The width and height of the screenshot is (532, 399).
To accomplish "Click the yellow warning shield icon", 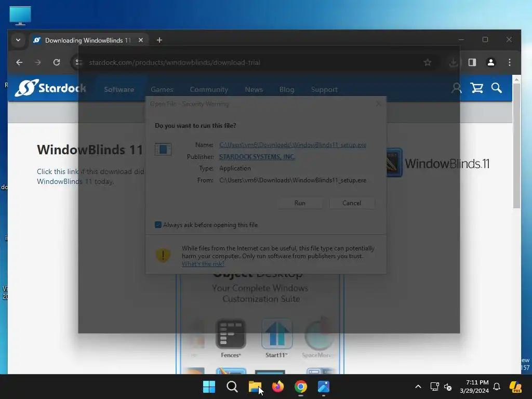I will coord(163,255).
